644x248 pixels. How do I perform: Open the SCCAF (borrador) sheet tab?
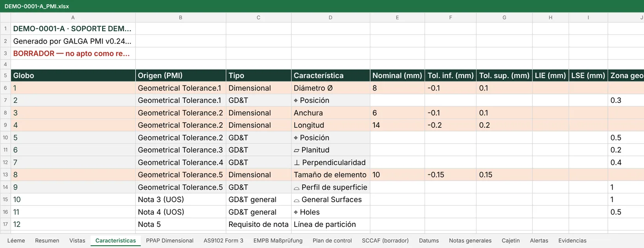(385, 241)
